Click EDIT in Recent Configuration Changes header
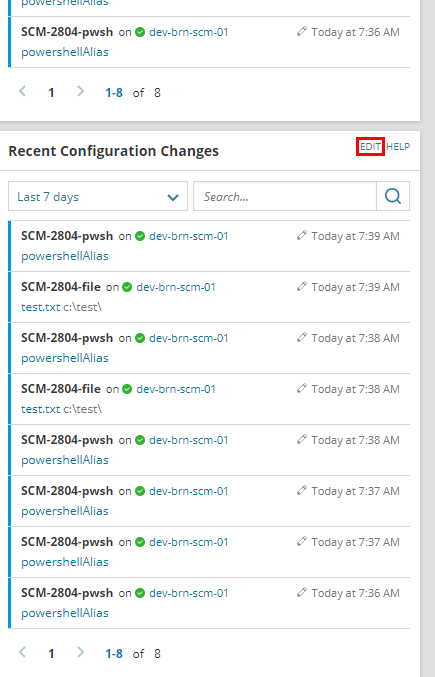The height and width of the screenshot is (677, 435). coord(370,147)
